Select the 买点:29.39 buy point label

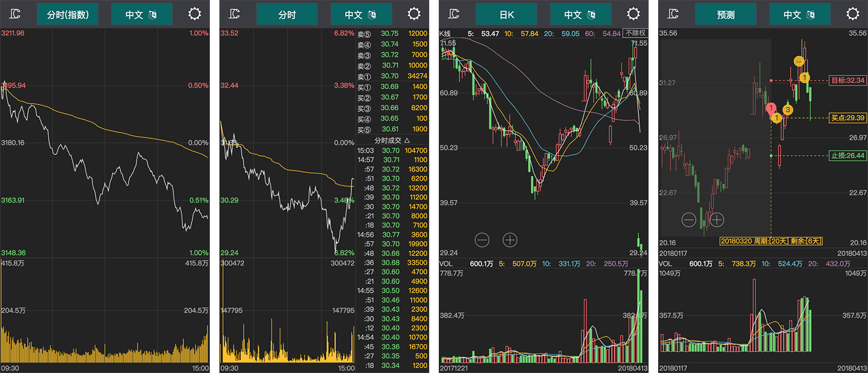click(x=848, y=118)
